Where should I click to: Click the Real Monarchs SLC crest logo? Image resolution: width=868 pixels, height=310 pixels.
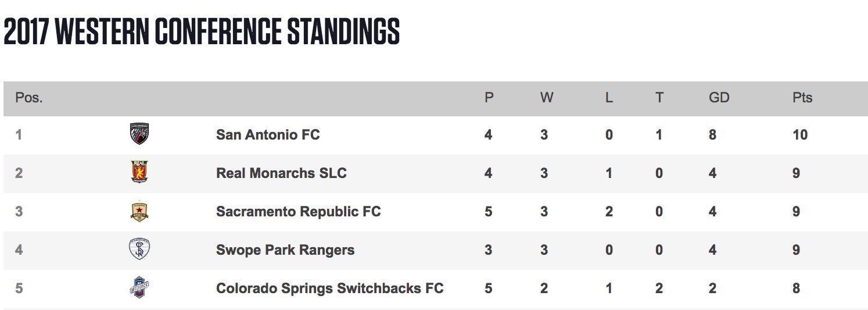[139, 173]
